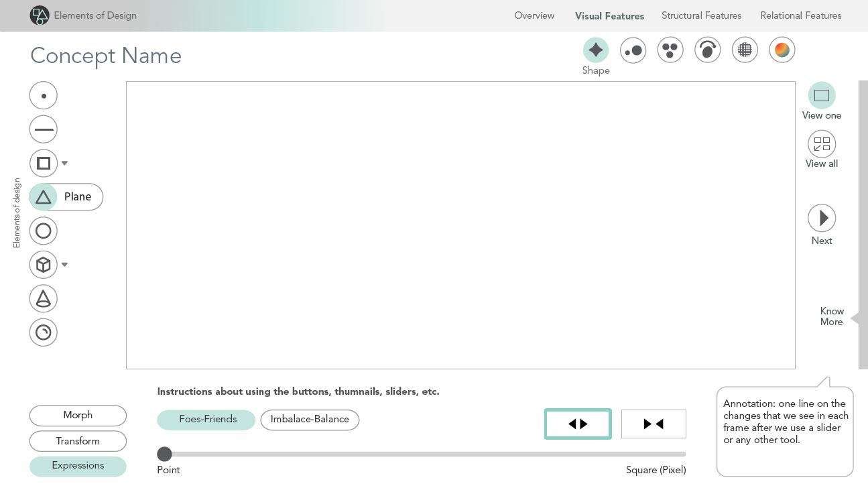
Task: Select the Imbalace-Balance option
Action: point(310,420)
